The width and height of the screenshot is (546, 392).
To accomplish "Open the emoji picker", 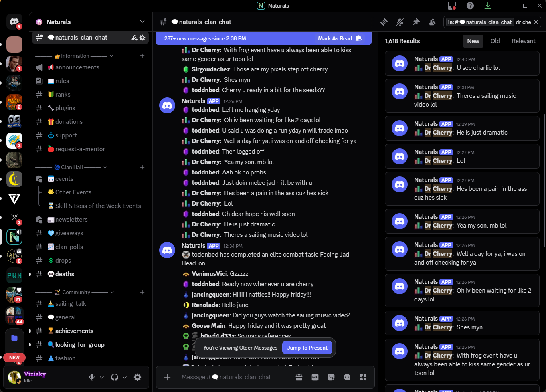I will click(x=347, y=377).
